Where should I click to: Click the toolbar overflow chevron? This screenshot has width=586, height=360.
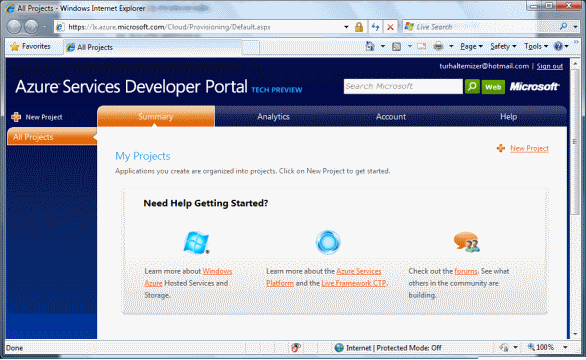click(576, 42)
